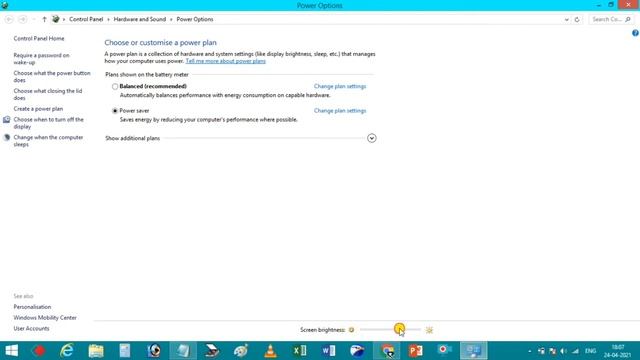Screen dimensions: 640x360
Task: Open recent locations dropdown beside navigation arrows
Action: coord(34,19)
